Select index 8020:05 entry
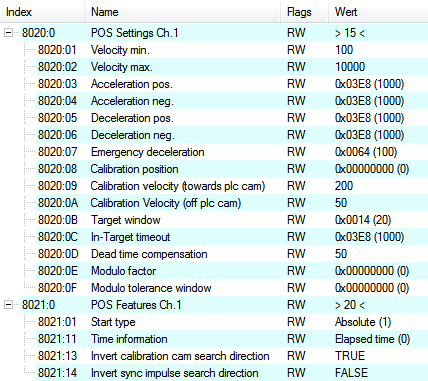Viewport: 428px width, 381px height. (57, 118)
